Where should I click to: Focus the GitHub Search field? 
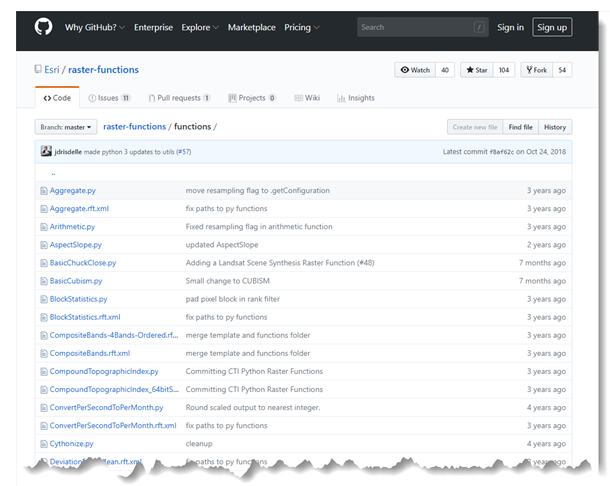(x=422, y=27)
